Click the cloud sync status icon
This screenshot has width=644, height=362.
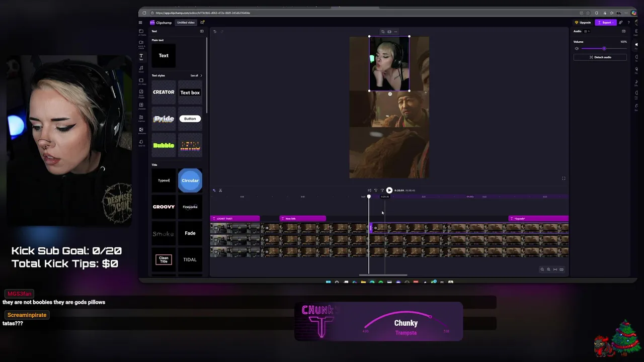coord(202,23)
